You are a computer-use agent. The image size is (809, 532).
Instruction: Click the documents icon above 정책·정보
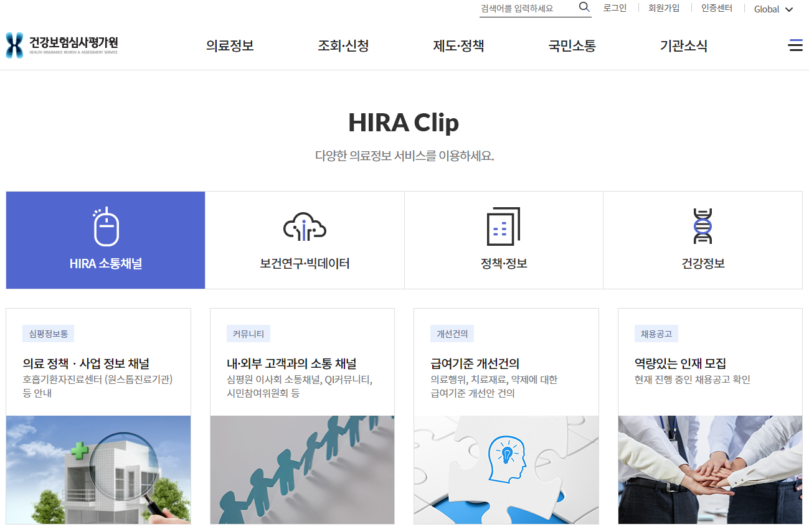tap(503, 226)
